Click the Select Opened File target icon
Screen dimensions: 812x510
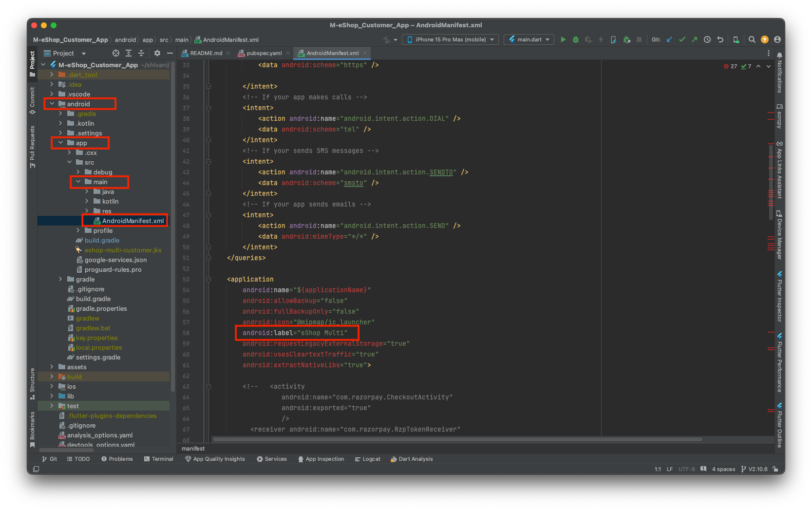pos(116,53)
